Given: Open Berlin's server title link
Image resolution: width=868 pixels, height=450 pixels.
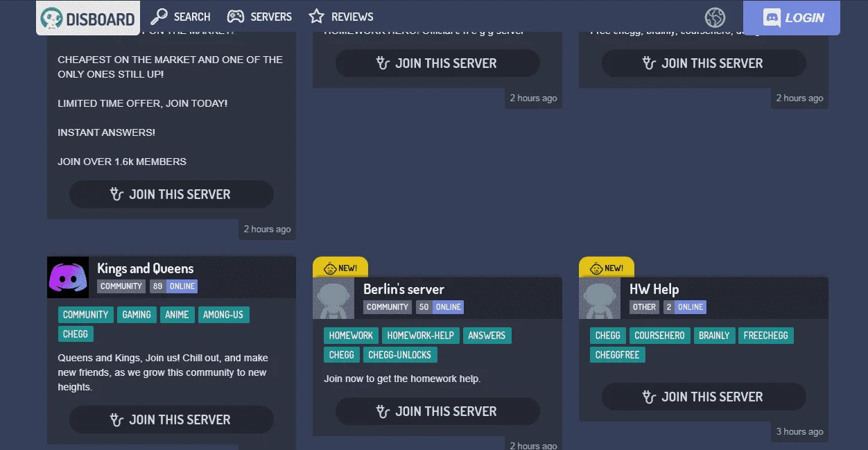Looking at the screenshot, I should (403, 289).
